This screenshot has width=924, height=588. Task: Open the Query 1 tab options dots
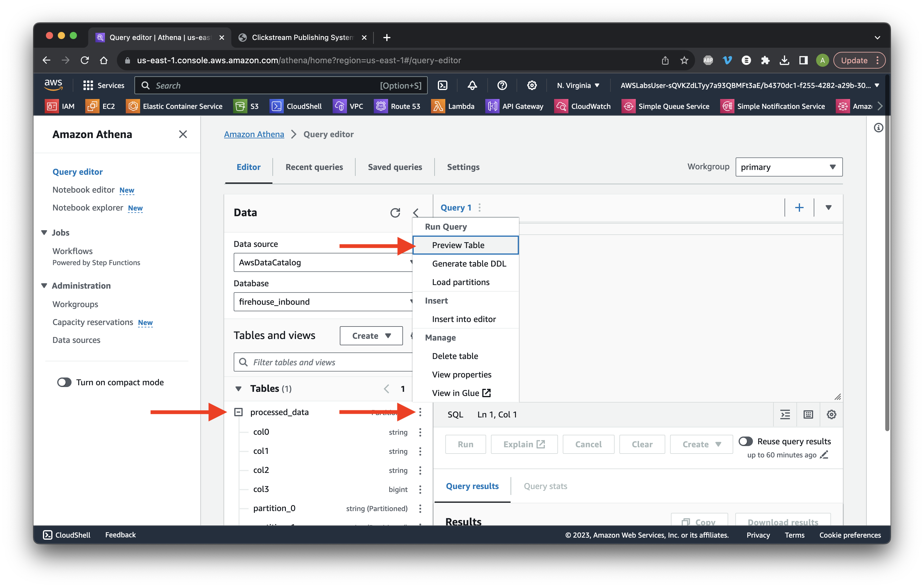pos(480,208)
